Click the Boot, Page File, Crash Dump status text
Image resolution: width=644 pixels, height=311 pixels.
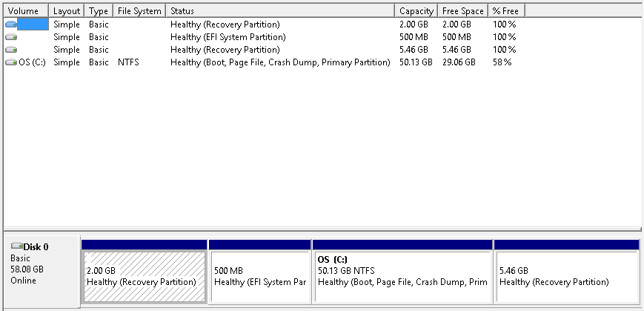click(x=280, y=62)
